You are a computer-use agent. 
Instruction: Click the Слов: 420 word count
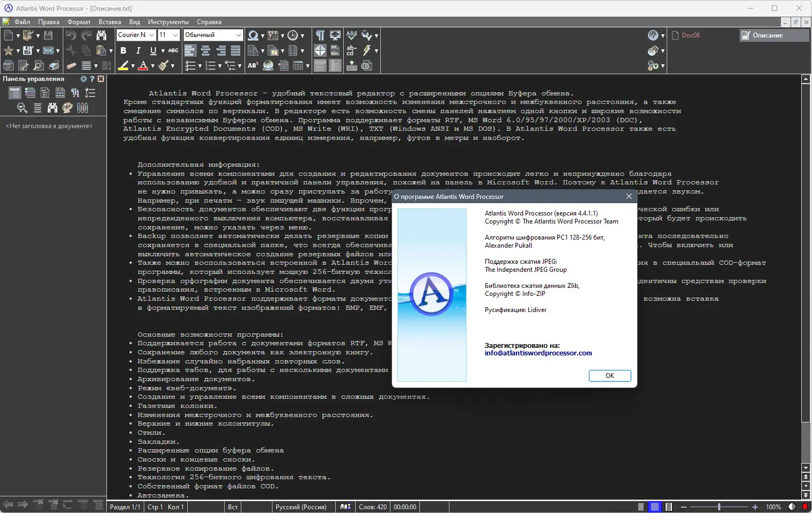coord(373,507)
